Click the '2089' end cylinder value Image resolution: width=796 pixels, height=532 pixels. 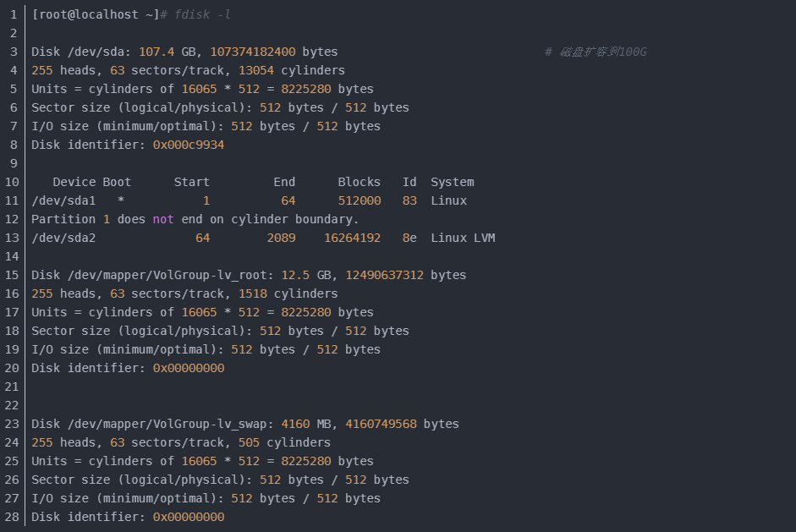tap(281, 238)
